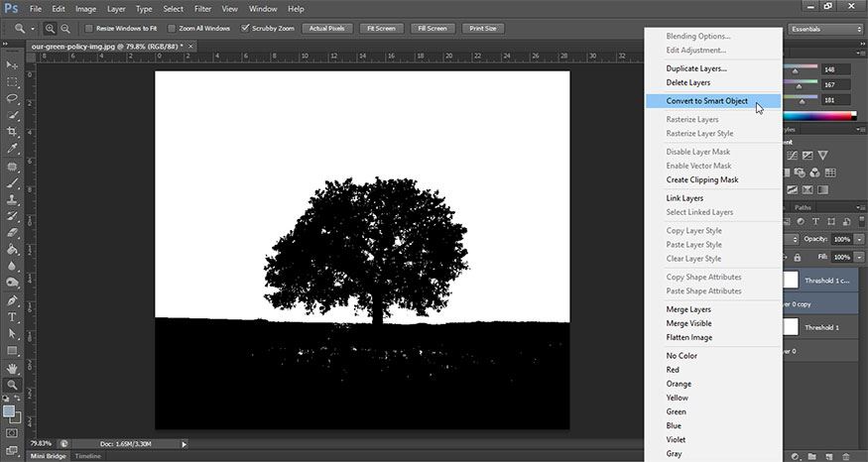Click the foreground color swatch
868x462 pixels.
click(9, 410)
